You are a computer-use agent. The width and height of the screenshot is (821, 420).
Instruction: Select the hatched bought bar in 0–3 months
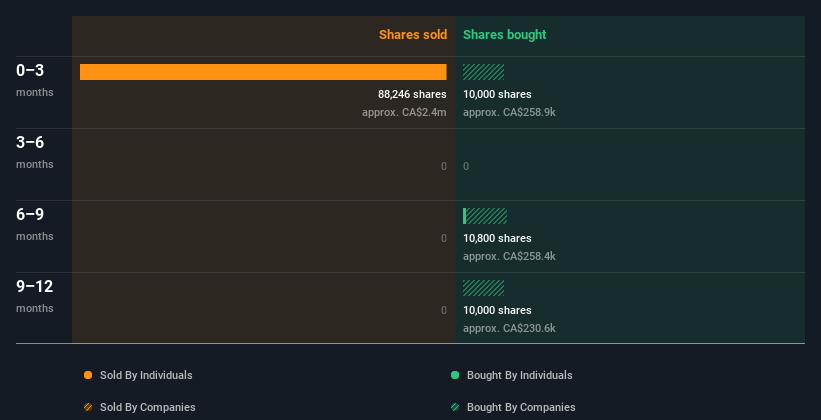click(483, 72)
